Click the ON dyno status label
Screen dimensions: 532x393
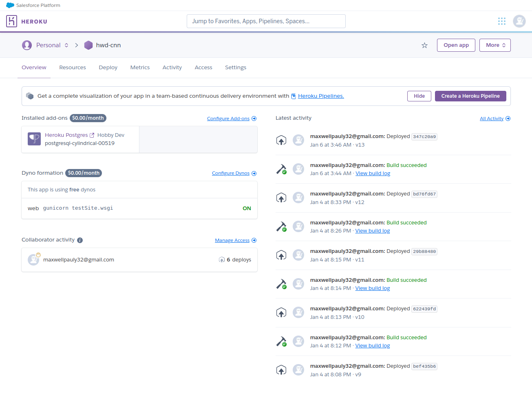click(x=247, y=209)
